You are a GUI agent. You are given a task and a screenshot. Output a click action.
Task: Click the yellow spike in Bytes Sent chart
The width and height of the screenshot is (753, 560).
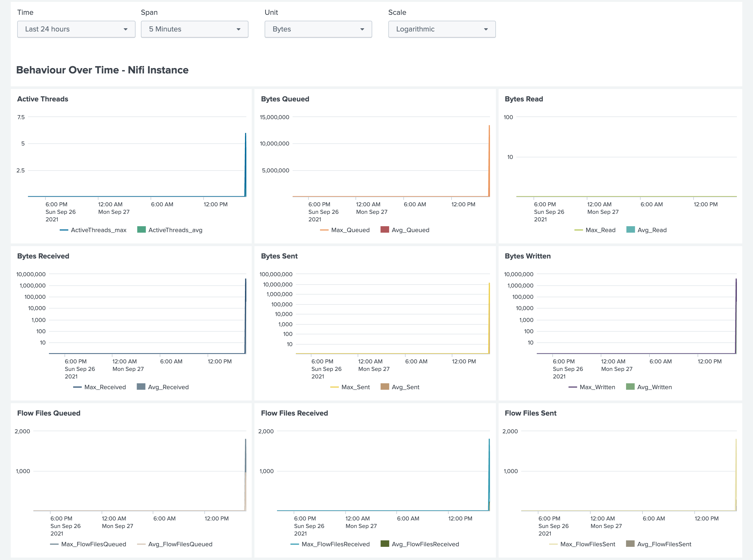[x=489, y=318]
